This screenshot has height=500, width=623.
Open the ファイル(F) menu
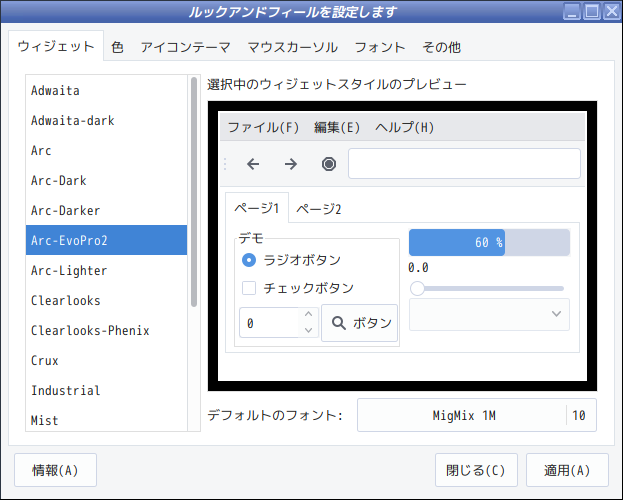coord(263,128)
